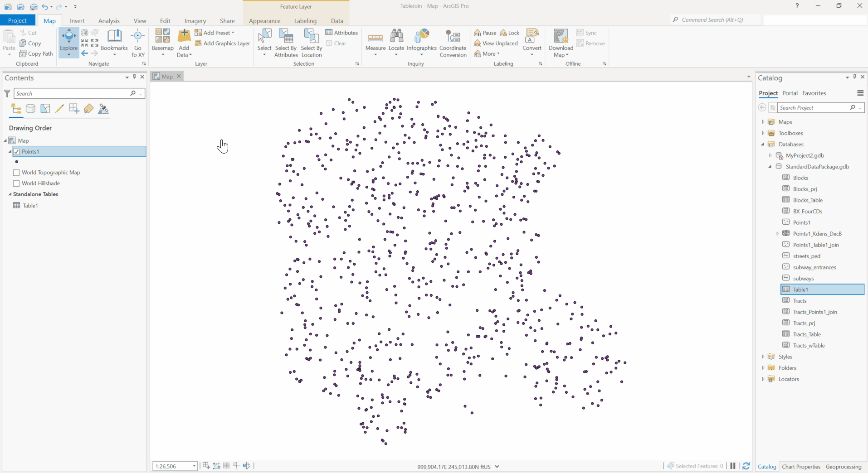Open the Catalog pane options menu
The width and height of the screenshot is (868, 473).
point(860,93)
